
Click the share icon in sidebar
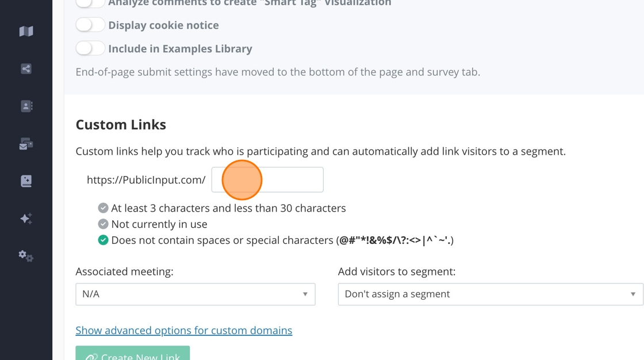[x=26, y=69]
